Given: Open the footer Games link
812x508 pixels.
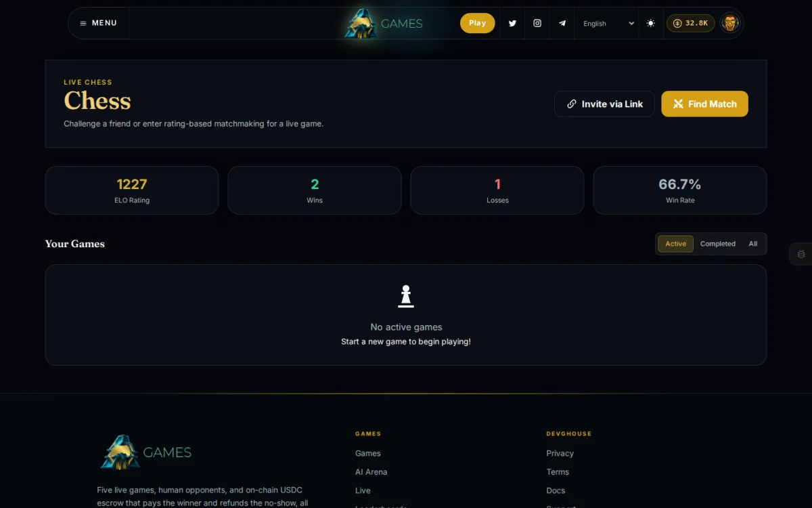Looking at the screenshot, I should tap(368, 453).
